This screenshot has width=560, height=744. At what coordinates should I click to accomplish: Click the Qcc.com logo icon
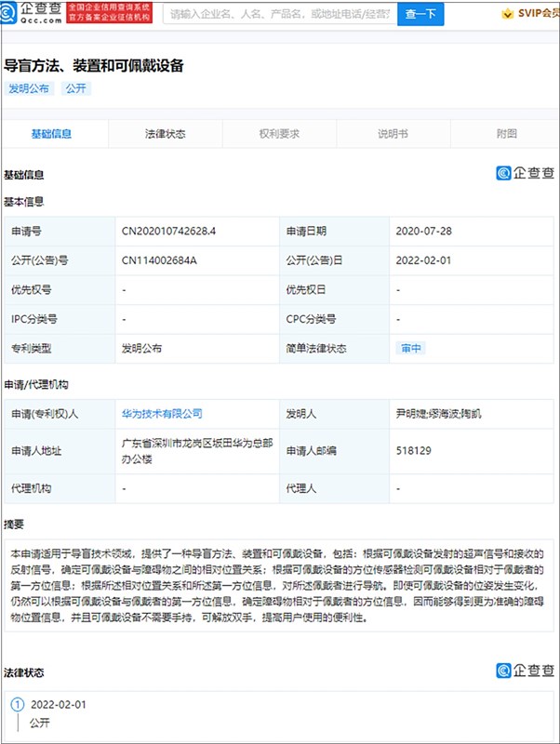[x=9, y=13]
